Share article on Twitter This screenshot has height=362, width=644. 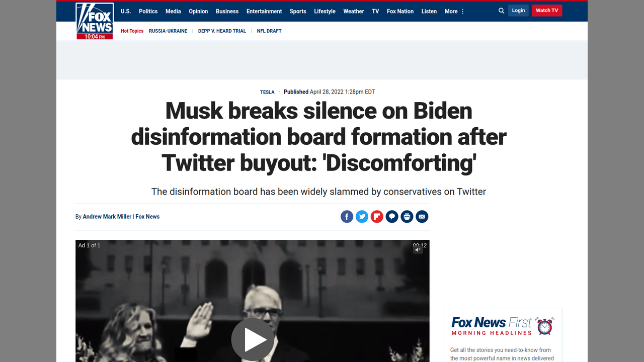coord(362,217)
